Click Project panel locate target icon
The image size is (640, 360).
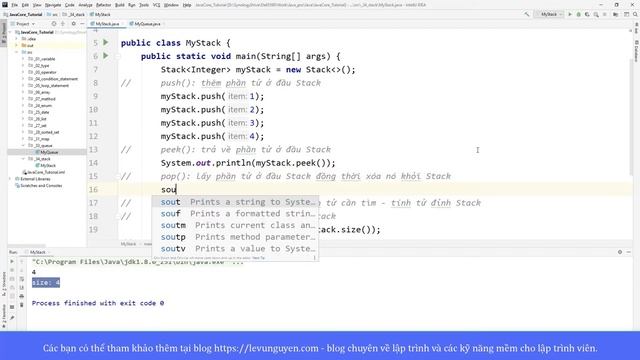(x=53, y=24)
